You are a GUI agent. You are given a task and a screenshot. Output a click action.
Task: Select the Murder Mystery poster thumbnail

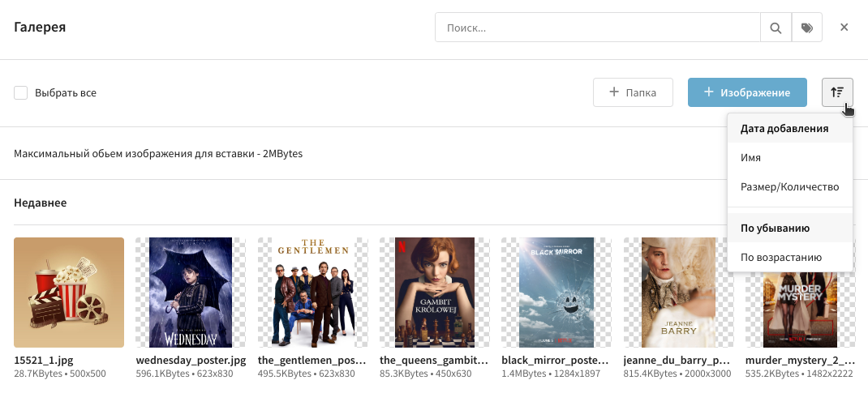tap(800, 310)
